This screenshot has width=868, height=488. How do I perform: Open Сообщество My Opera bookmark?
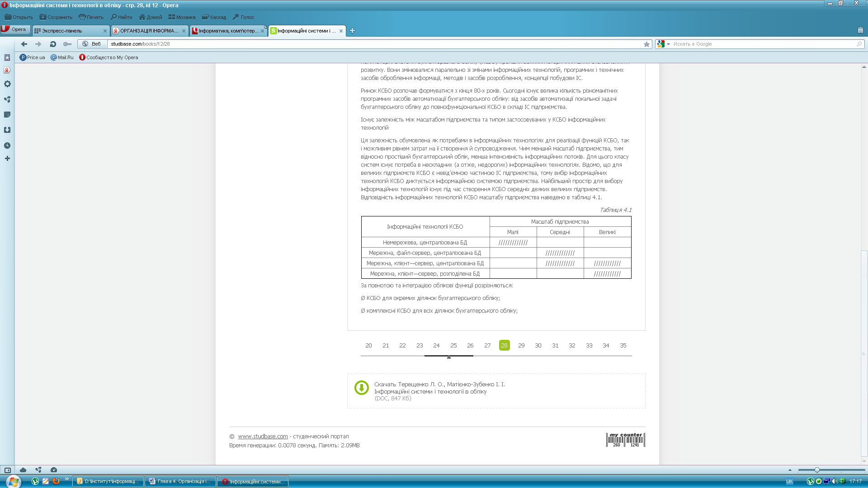(x=108, y=57)
